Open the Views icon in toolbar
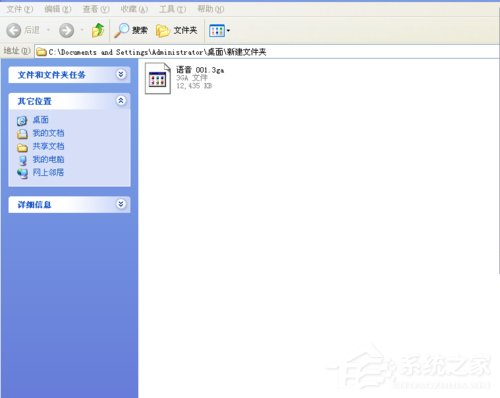Image resolution: width=500 pixels, height=398 pixels. tap(217, 31)
